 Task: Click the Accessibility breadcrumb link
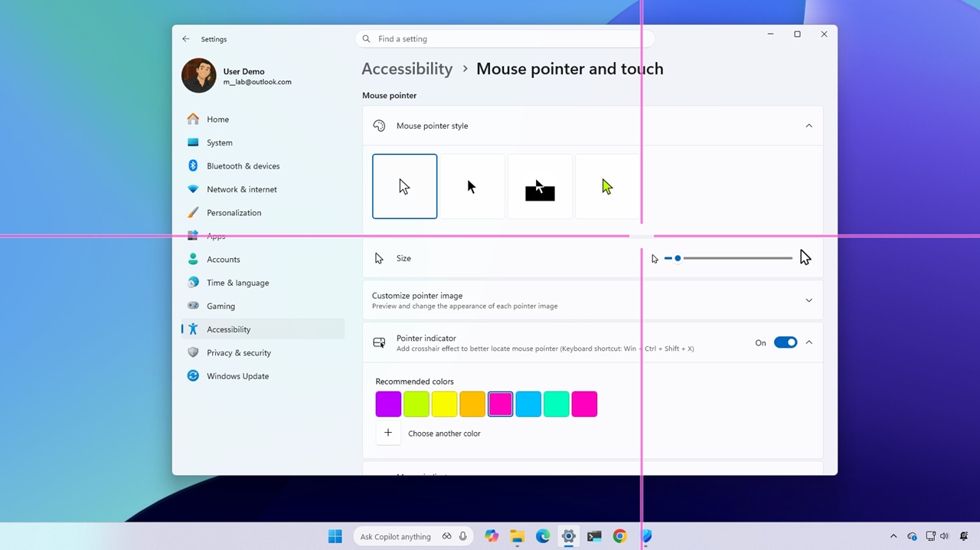point(407,68)
